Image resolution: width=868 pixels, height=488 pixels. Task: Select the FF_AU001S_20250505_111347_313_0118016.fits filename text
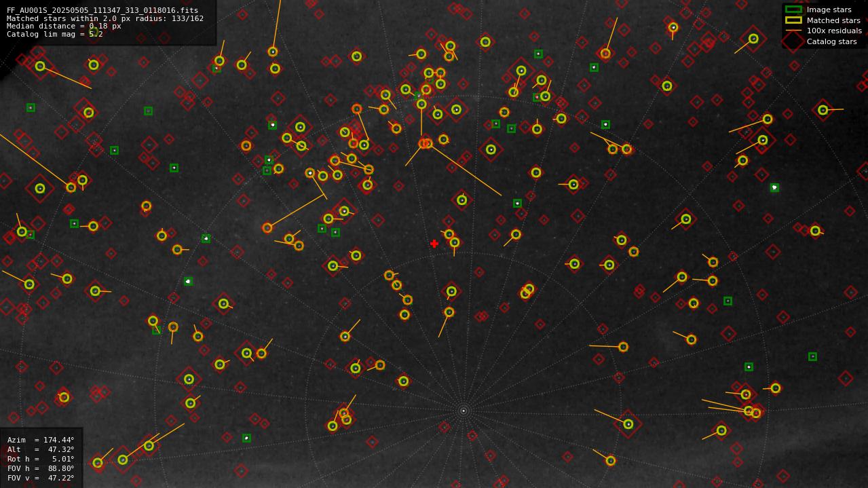102,11
